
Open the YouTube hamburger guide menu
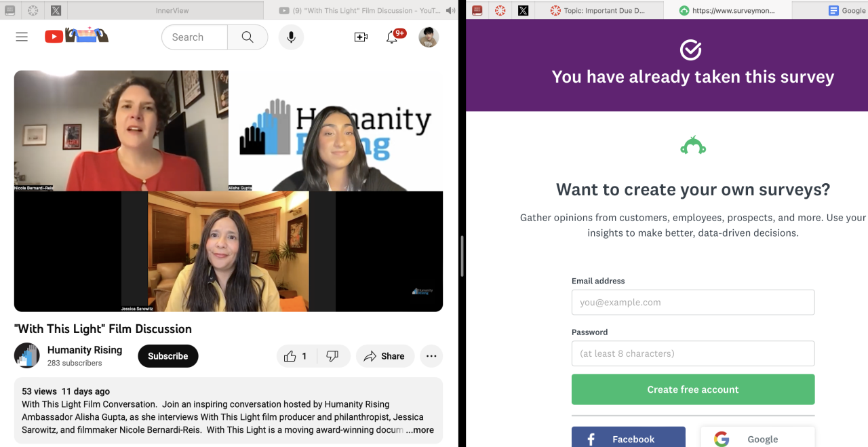(x=22, y=37)
